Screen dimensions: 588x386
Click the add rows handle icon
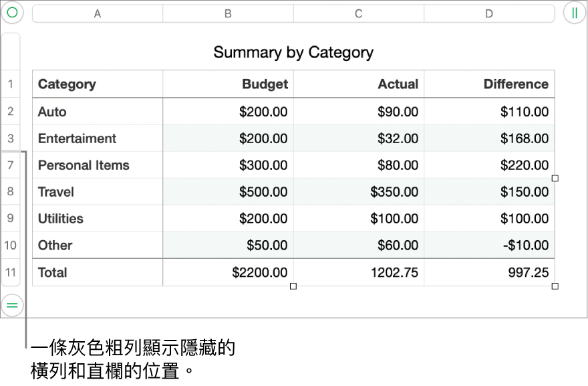click(12, 304)
